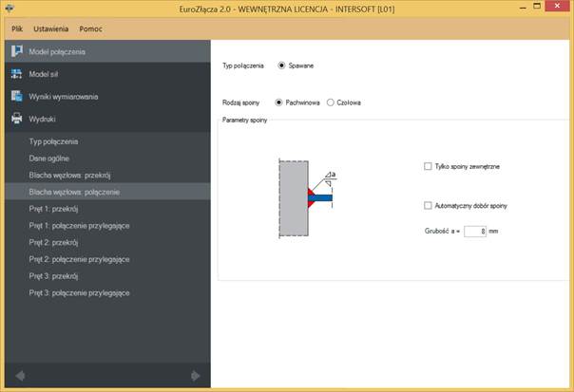
Task: Enable Tylko spoiny zewnętrzne checkbox
Action: tap(428, 166)
